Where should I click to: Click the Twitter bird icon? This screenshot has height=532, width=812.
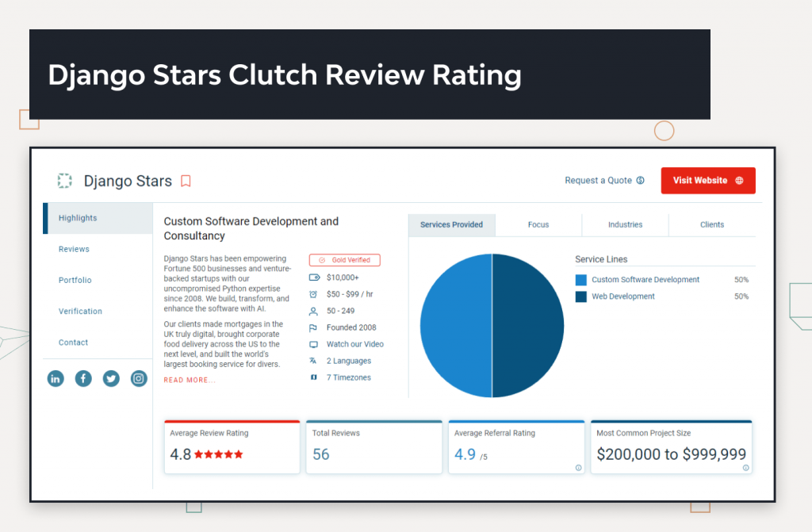click(111, 379)
